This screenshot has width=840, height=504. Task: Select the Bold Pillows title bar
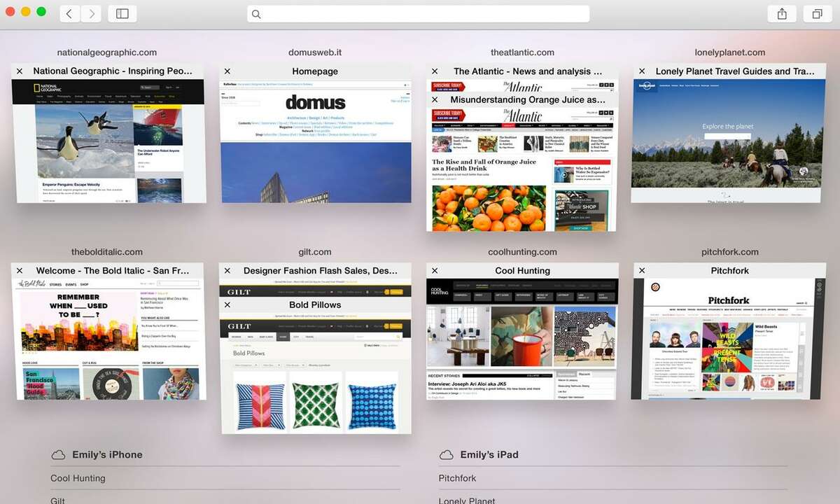coord(315,305)
